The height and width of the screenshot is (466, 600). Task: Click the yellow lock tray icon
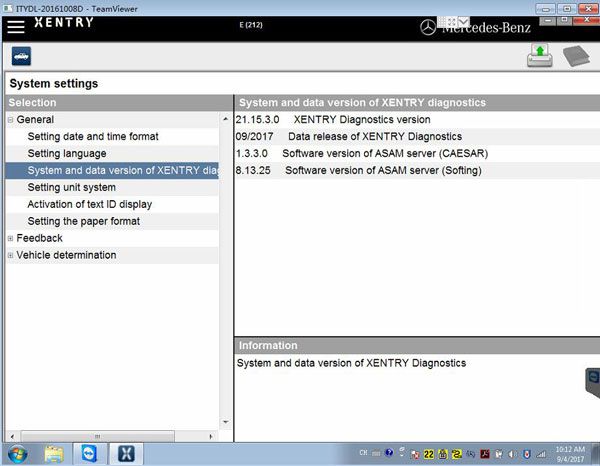coord(443,454)
